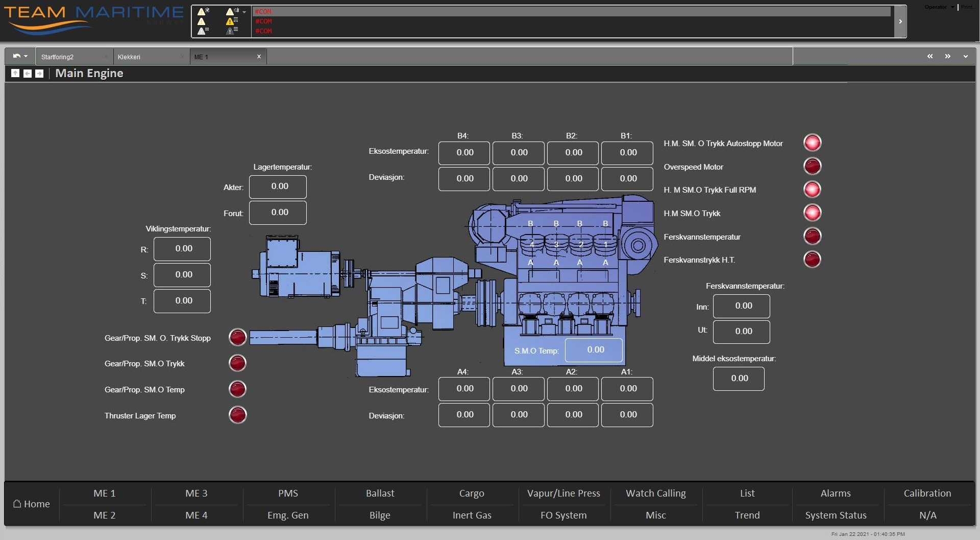
Task: Click the alarm acknowledge icon
Action: click(201, 11)
